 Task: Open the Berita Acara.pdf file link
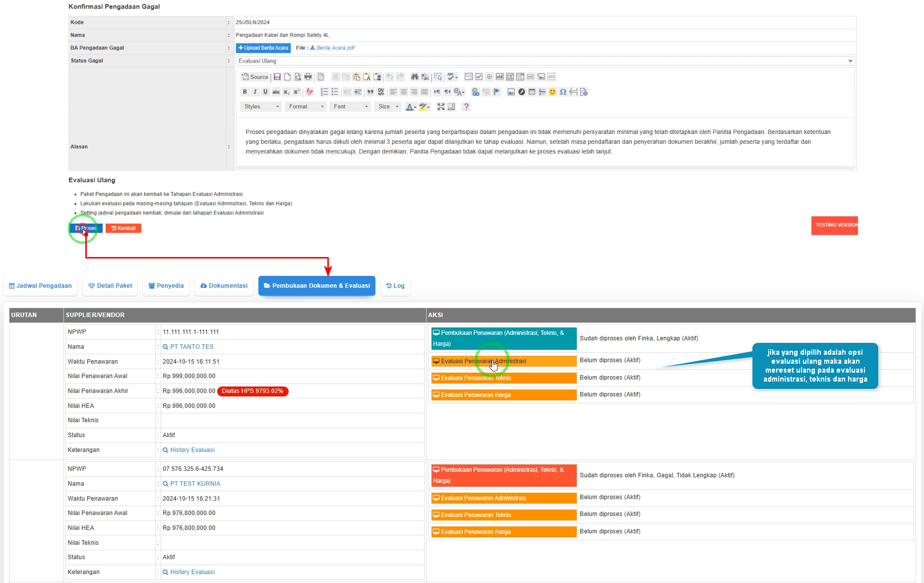[335, 48]
